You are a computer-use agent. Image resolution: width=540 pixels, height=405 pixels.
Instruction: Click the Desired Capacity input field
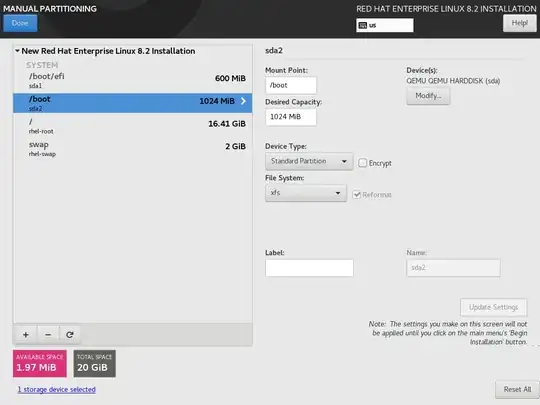[291, 117]
